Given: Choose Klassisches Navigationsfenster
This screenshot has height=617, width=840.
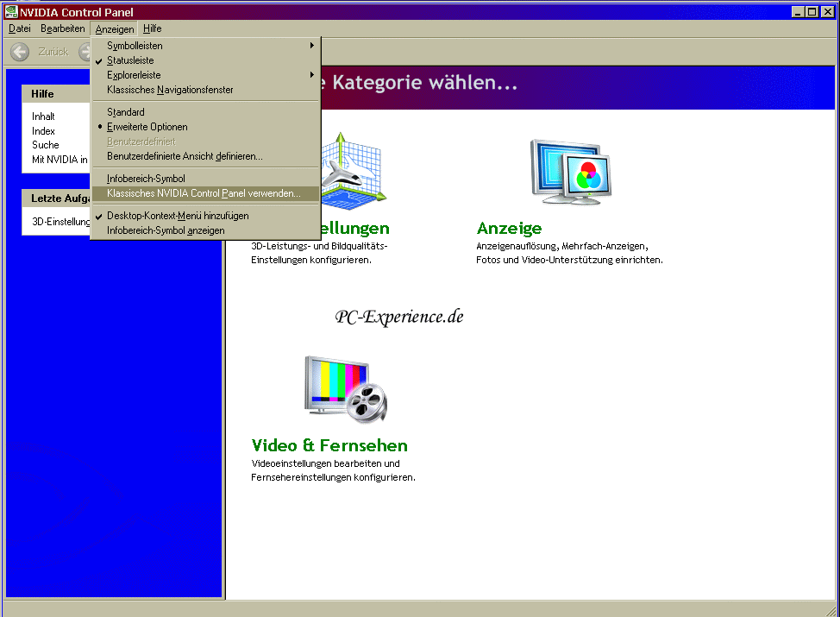Looking at the screenshot, I should (x=206, y=90).
